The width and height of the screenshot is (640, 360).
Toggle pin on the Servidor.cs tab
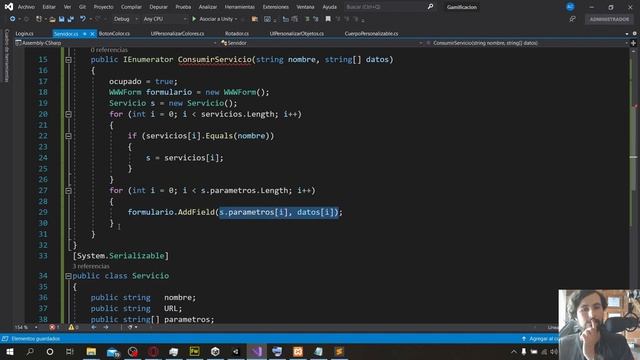(85, 34)
